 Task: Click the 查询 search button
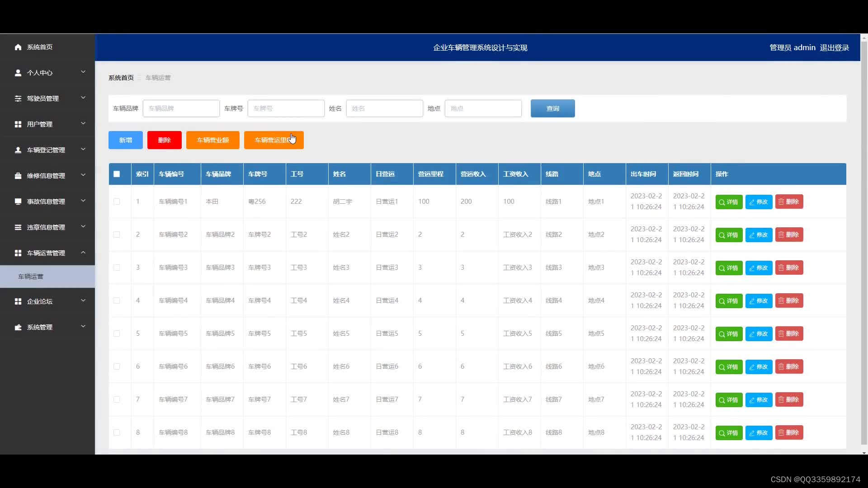pyautogui.click(x=553, y=108)
